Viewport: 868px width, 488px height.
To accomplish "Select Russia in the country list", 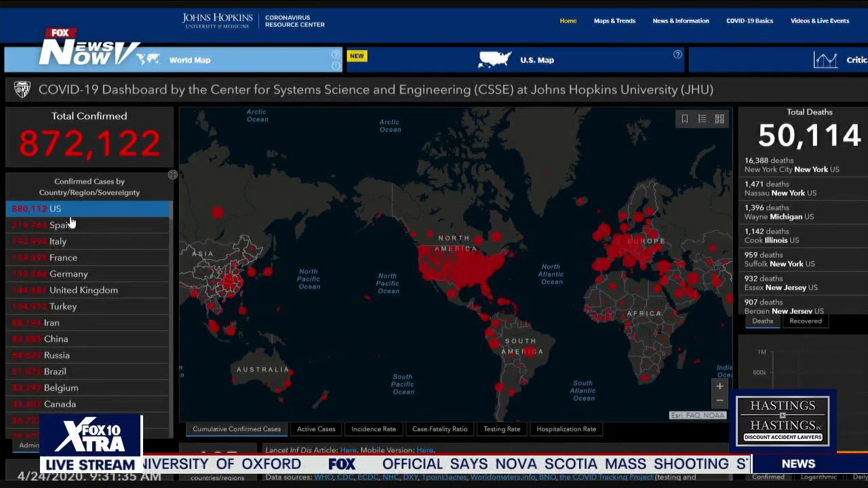I will pyautogui.click(x=87, y=355).
